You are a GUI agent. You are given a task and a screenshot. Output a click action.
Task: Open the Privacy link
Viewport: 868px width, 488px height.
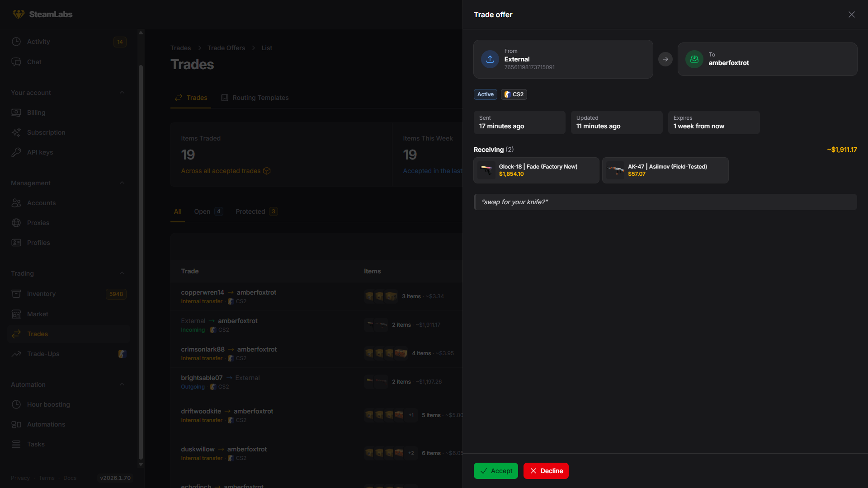(20, 478)
